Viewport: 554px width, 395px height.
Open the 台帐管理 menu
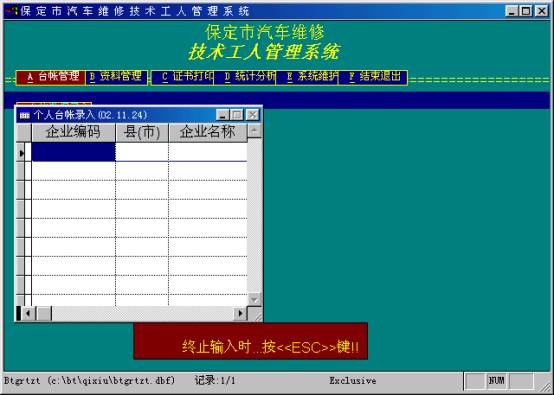(x=51, y=77)
